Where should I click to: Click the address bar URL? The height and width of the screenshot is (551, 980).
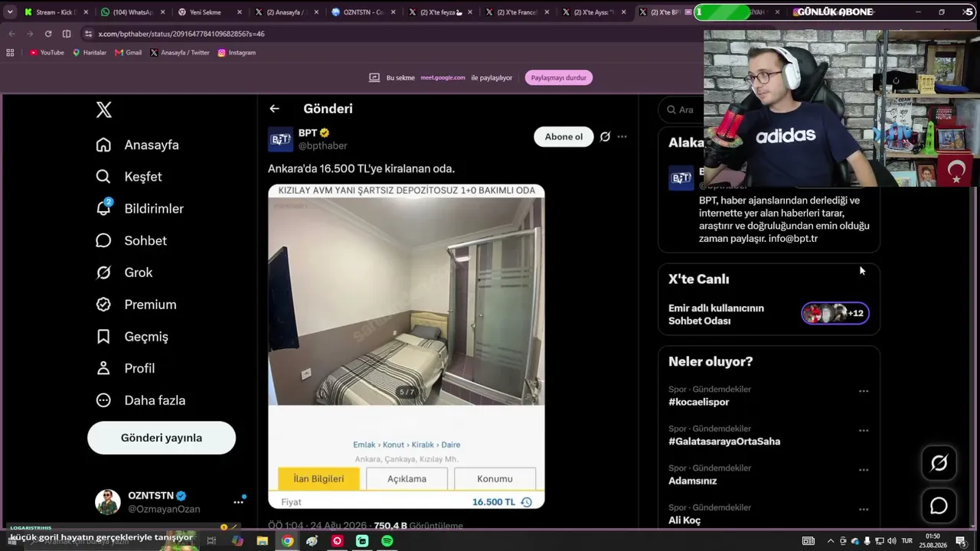click(x=181, y=34)
